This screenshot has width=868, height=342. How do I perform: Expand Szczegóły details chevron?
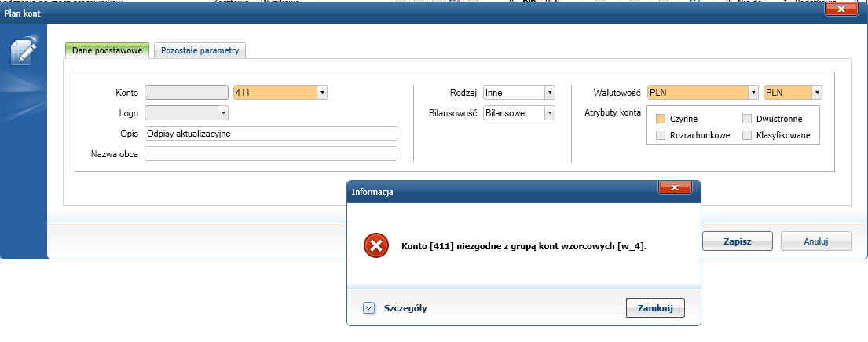coord(368,308)
